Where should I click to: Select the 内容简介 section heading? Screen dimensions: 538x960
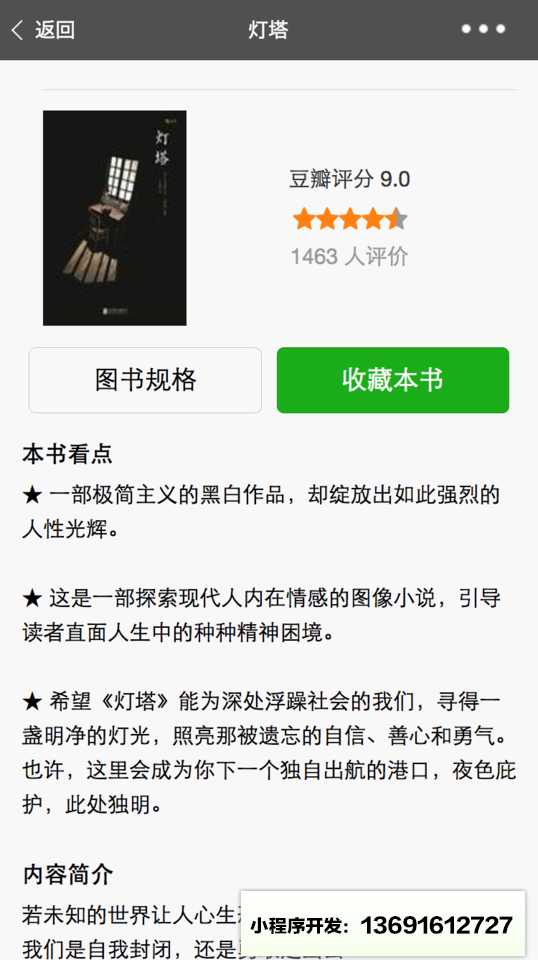tap(67, 875)
